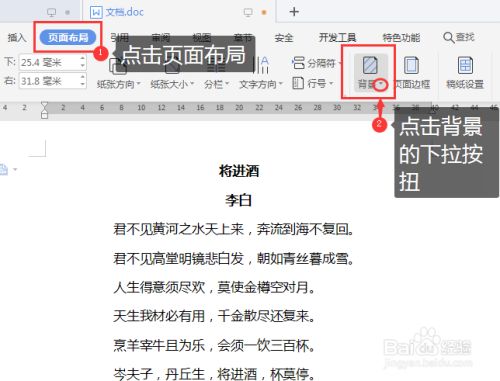
Task: Click the title text 将进酒
Action: [239, 171]
